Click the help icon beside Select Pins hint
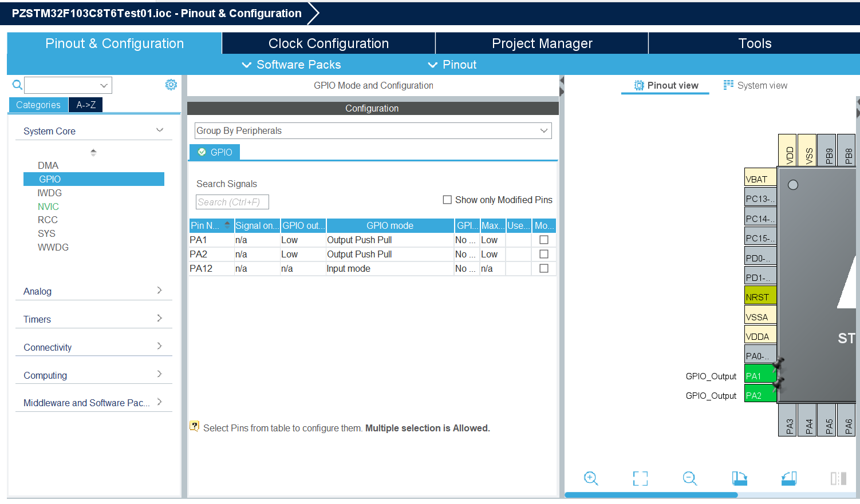Image resolution: width=860 pixels, height=504 pixels. click(195, 427)
